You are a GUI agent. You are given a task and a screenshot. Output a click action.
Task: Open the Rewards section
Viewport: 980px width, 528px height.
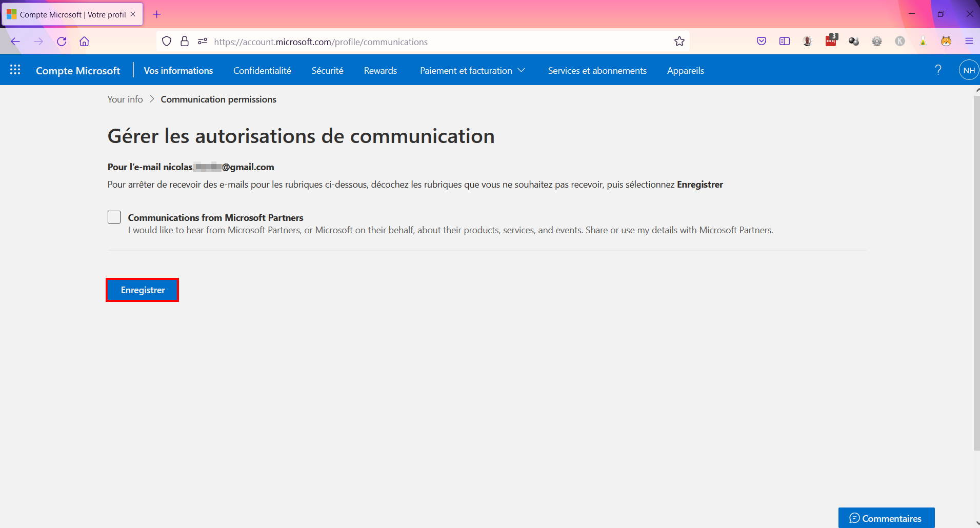381,71
